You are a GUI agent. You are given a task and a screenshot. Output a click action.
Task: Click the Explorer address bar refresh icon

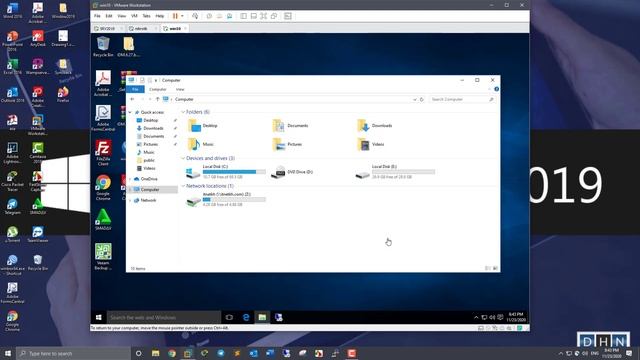pos(422,99)
